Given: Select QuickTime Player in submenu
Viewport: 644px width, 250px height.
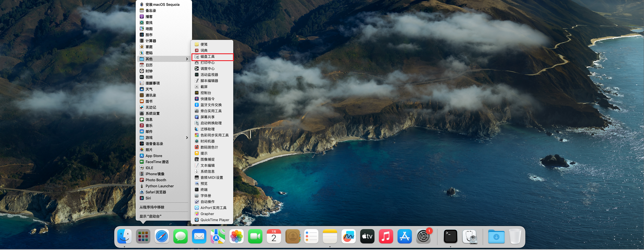Looking at the screenshot, I should 212,220.
